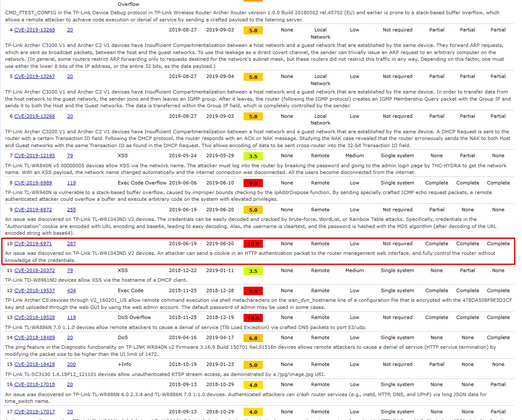The height and width of the screenshot is (420, 522).
Task: Open CWE ID 287 link
Action: point(71,244)
